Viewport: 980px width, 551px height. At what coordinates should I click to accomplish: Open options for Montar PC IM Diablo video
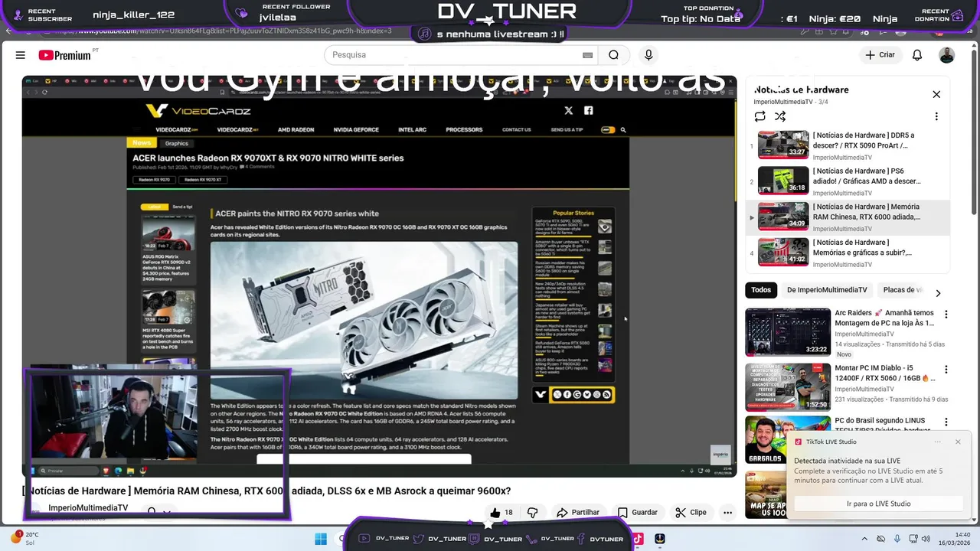(x=946, y=370)
